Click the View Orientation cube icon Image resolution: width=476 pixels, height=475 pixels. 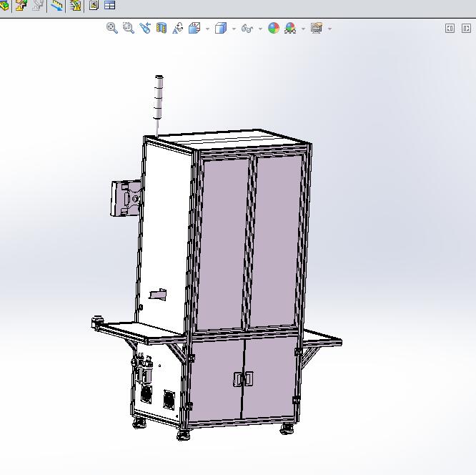click(x=194, y=29)
